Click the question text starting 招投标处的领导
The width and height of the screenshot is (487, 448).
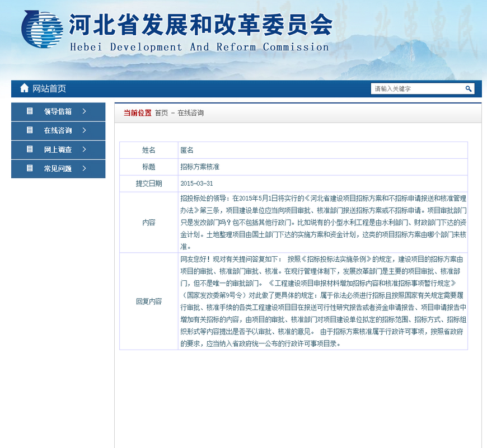tap(324, 223)
